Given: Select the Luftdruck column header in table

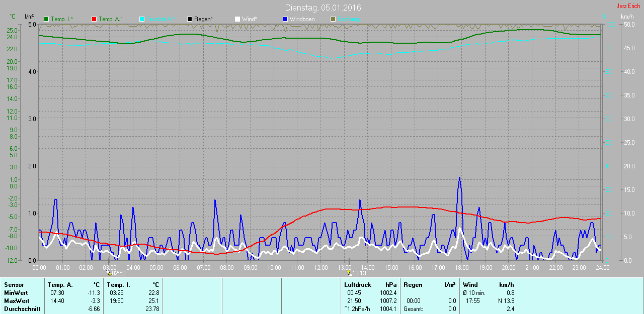Looking at the screenshot, I should 357,285.
